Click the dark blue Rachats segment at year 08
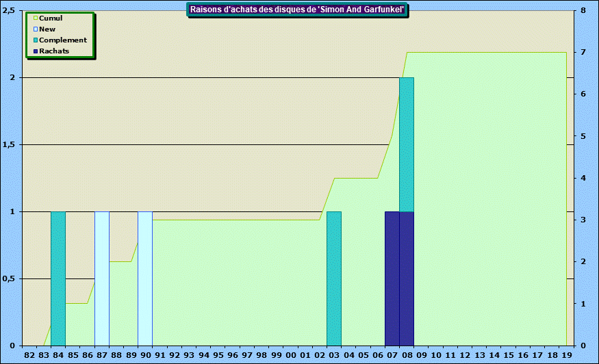The image size is (599, 364). 407,278
